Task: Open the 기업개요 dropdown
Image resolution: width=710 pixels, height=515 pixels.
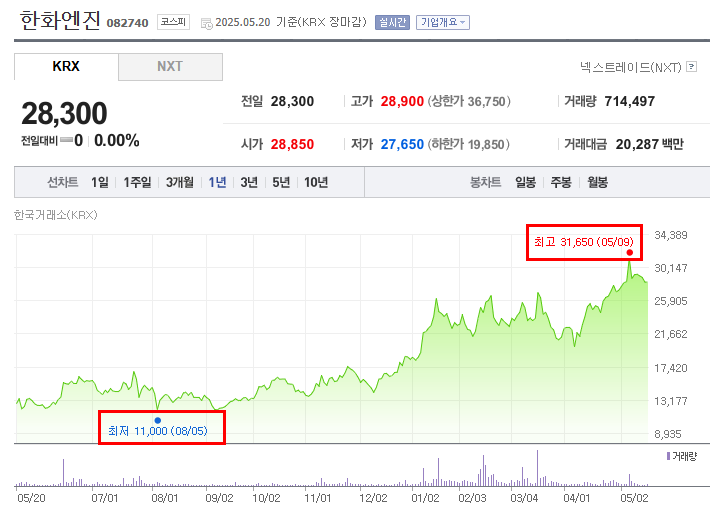Action: (443, 22)
